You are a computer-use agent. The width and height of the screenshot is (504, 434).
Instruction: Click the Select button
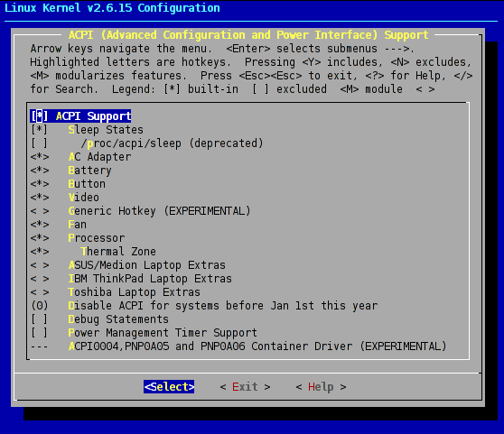(169, 387)
